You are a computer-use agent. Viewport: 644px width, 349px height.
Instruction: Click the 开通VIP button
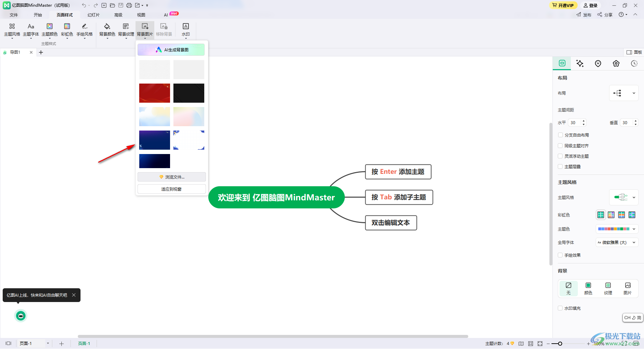click(563, 5)
